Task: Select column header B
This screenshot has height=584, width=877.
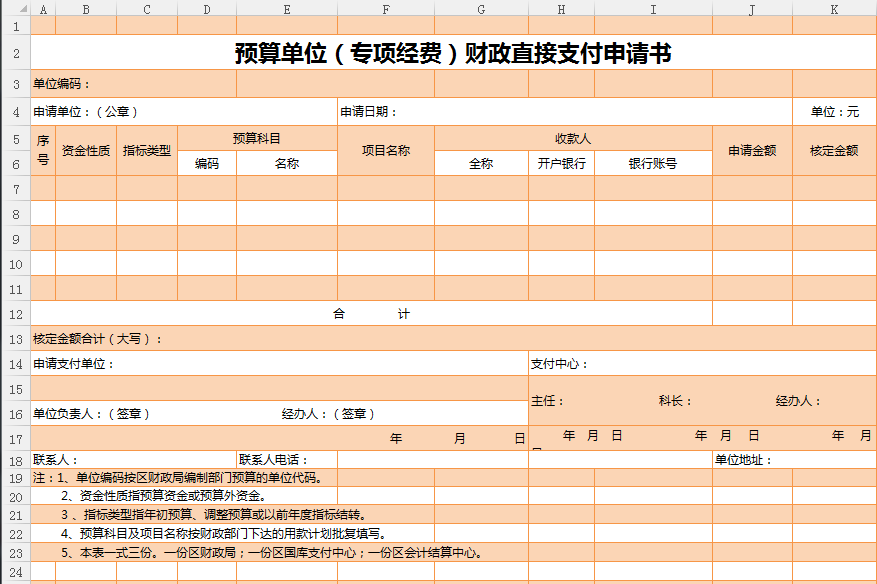Action: [x=86, y=8]
